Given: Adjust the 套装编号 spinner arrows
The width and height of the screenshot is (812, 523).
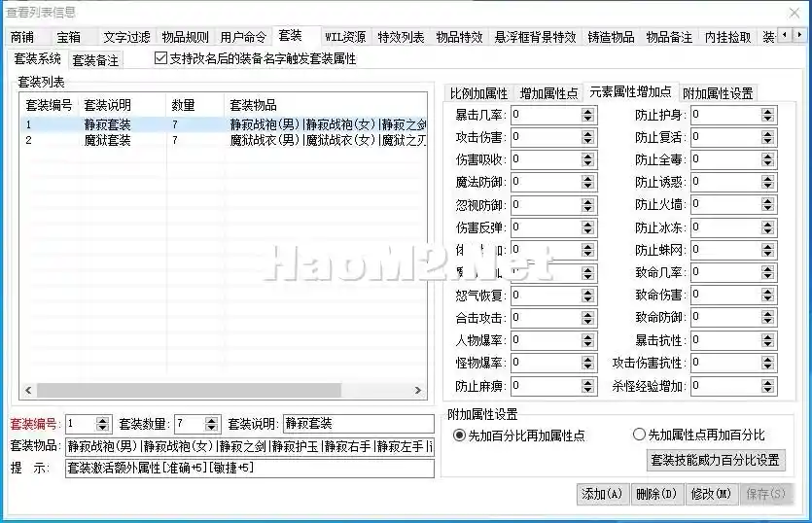Looking at the screenshot, I should (102, 424).
